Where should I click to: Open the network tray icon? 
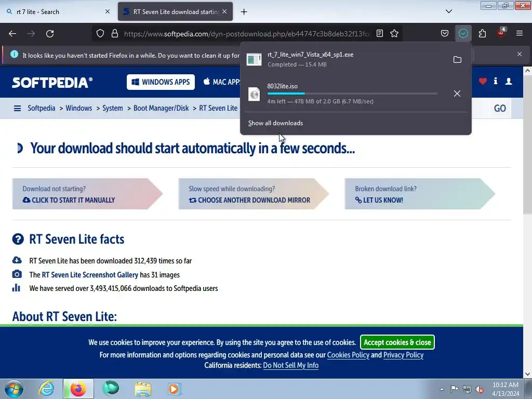[x=467, y=389]
